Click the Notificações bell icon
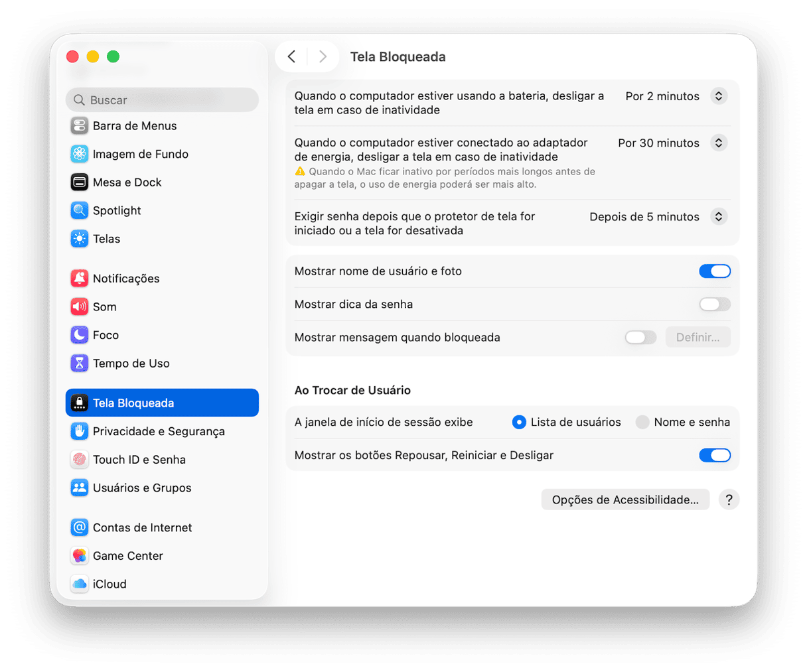The width and height of the screenshot is (807, 672). (x=80, y=279)
